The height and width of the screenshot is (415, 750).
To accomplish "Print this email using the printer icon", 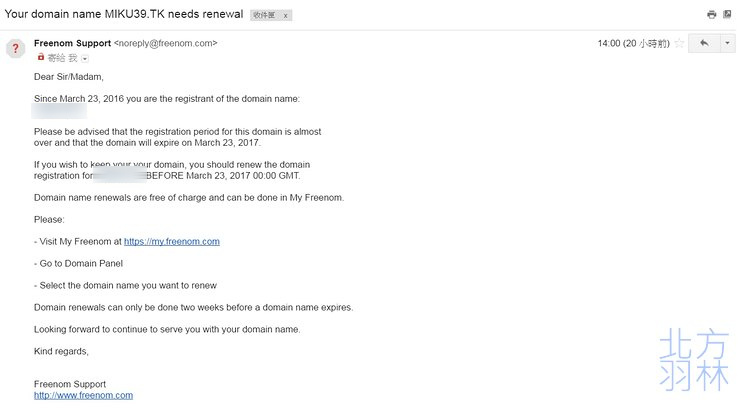I will (712, 14).
